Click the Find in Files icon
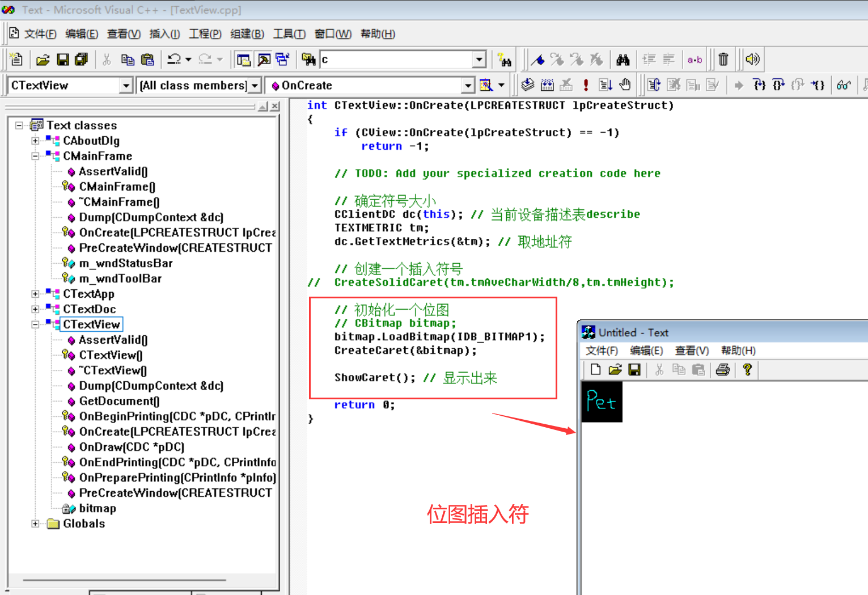868x595 pixels. (x=308, y=59)
